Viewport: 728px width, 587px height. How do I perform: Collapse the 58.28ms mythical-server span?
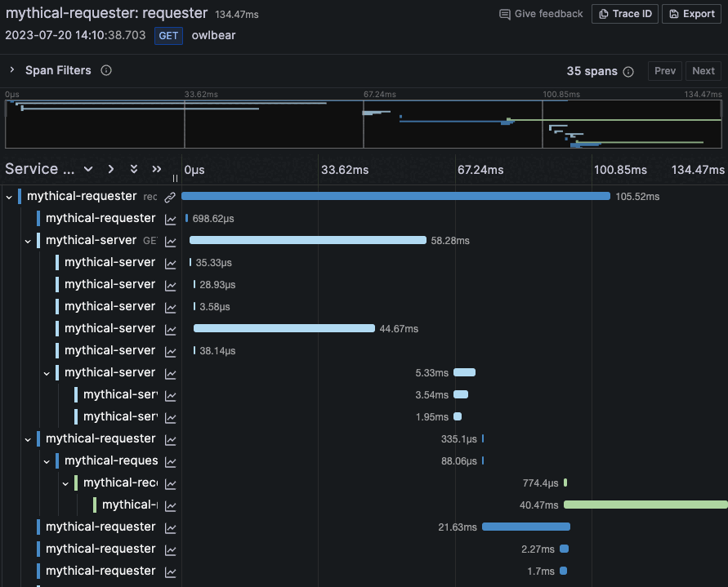[28, 242]
